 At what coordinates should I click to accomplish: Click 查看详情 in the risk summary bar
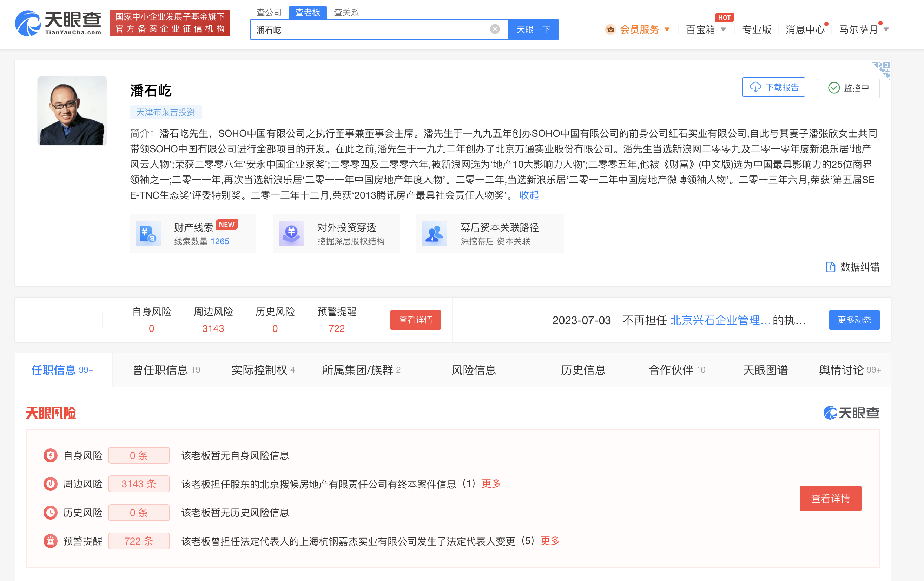415,320
